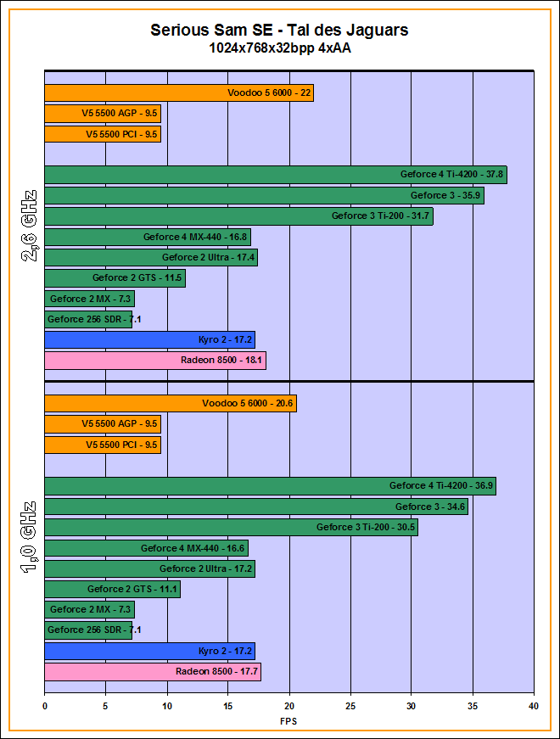
Task: Select the Geforce 4 MX-440 bar at 16.8
Action: pyautogui.click(x=147, y=237)
